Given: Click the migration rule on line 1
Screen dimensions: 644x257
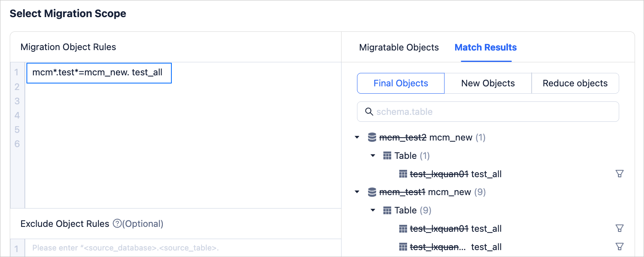Looking at the screenshot, I should coord(99,73).
